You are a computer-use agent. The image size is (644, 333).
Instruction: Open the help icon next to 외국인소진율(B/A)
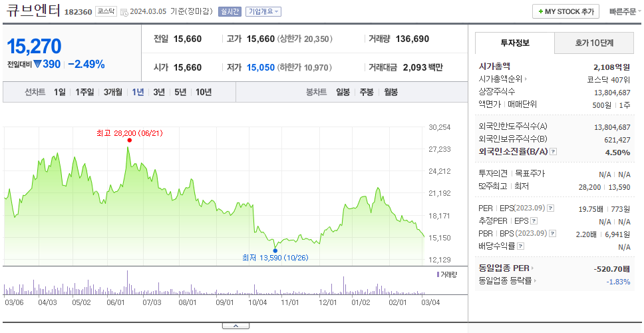[554, 152]
